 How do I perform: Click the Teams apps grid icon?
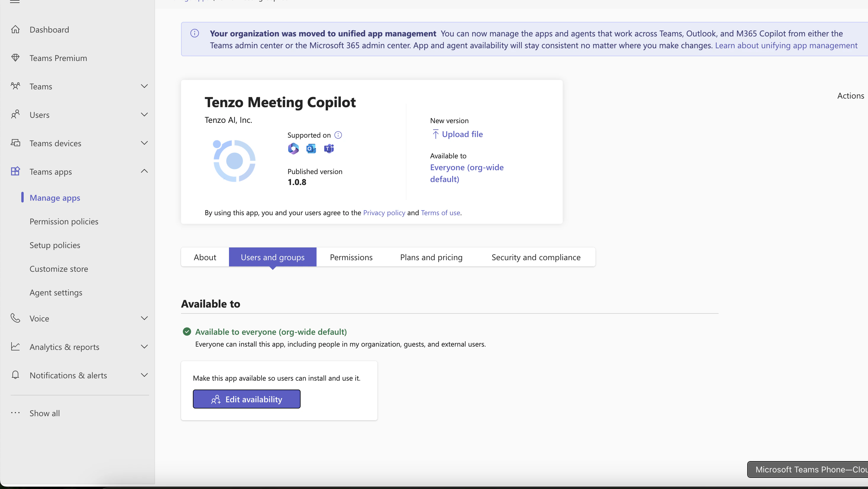pos(15,171)
